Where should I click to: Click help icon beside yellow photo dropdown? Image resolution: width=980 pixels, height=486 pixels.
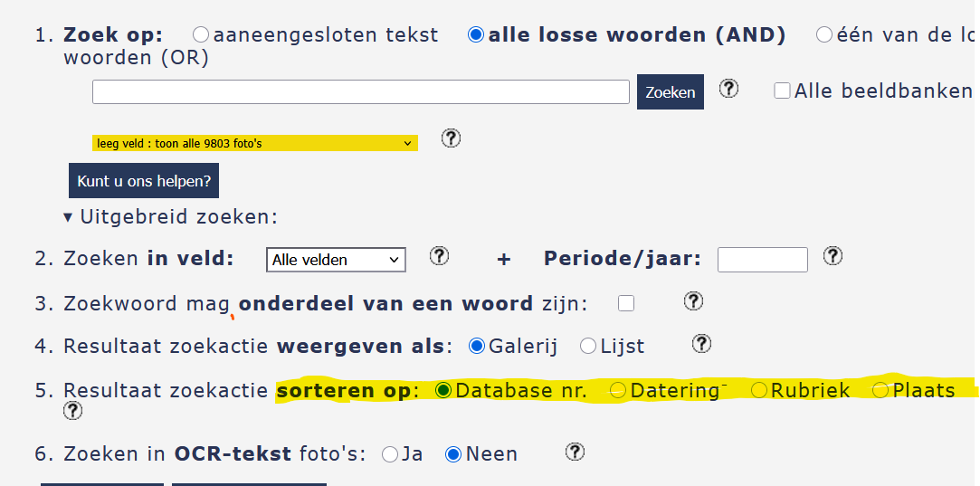tap(451, 138)
